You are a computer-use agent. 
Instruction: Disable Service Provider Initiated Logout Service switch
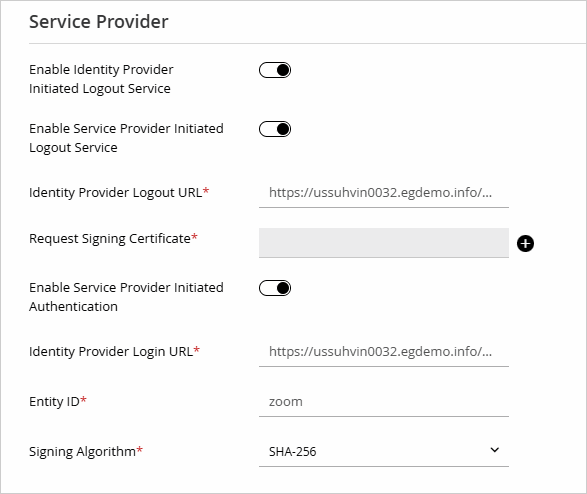(275, 129)
